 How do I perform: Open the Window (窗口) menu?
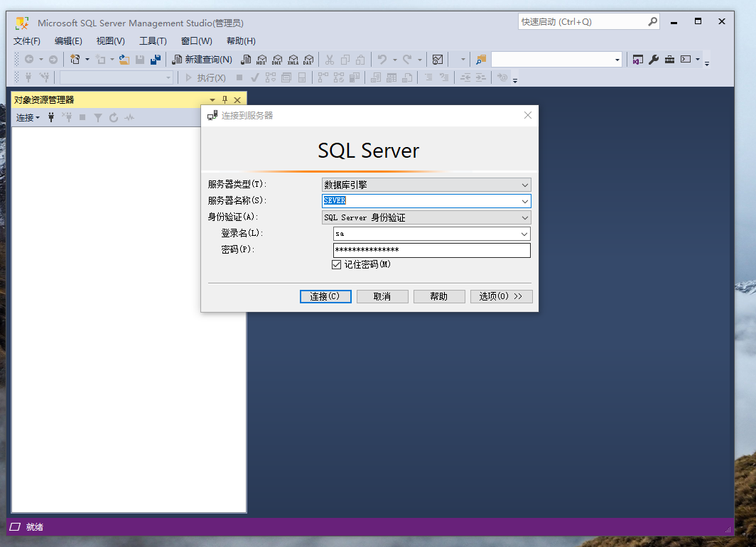click(x=196, y=41)
